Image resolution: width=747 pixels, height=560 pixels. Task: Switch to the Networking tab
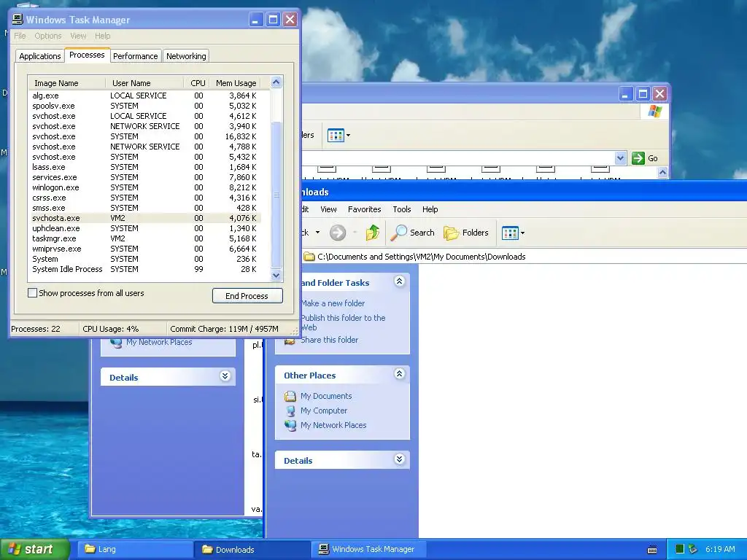pos(186,56)
